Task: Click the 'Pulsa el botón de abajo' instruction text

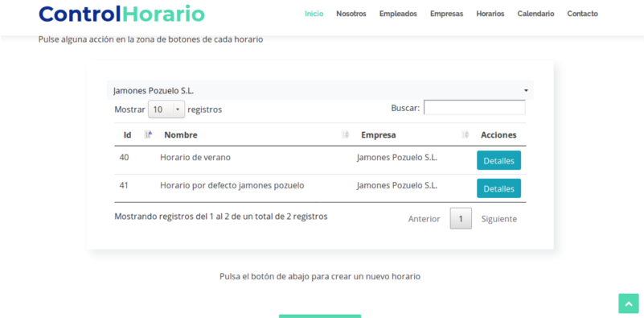Action: (320, 276)
